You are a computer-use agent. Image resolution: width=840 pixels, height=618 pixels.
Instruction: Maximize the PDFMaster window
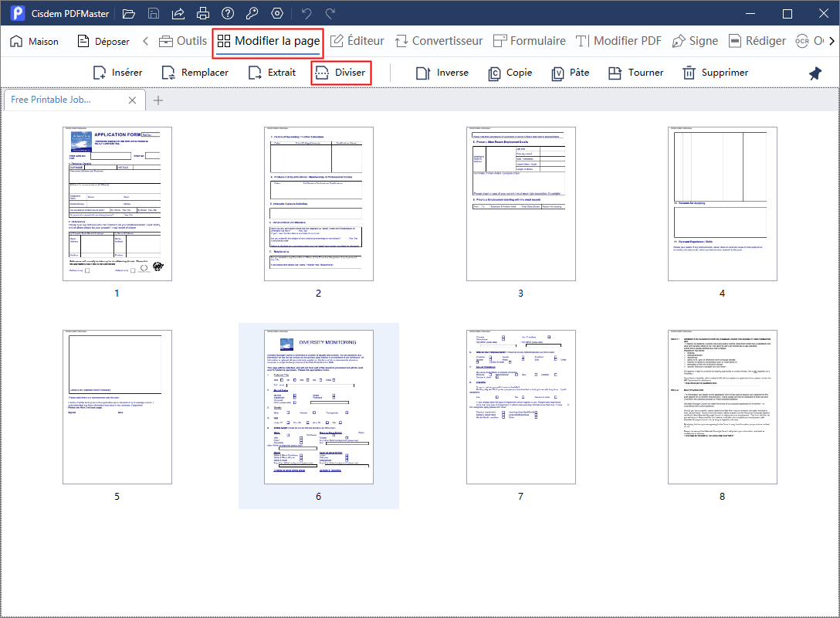pyautogui.click(x=787, y=13)
